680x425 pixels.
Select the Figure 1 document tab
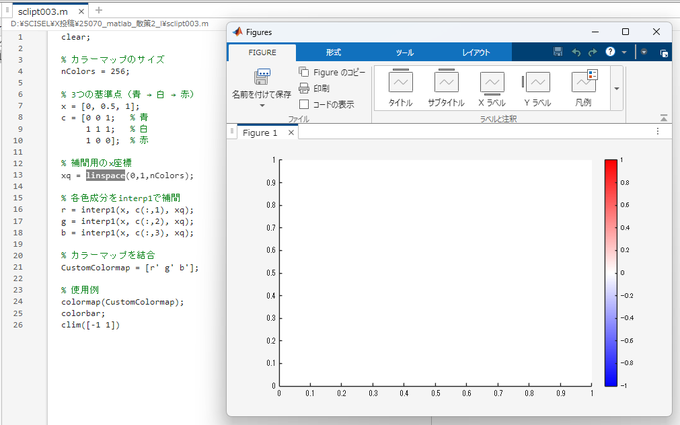click(260, 133)
